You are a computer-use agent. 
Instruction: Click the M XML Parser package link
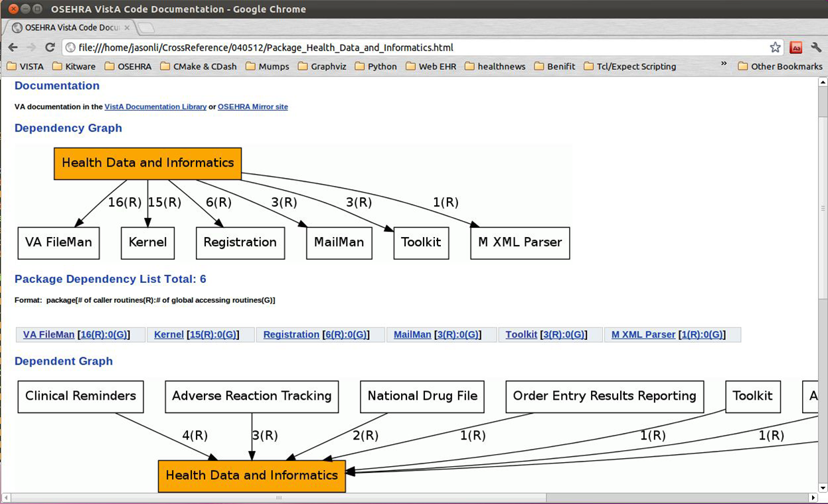coord(643,335)
